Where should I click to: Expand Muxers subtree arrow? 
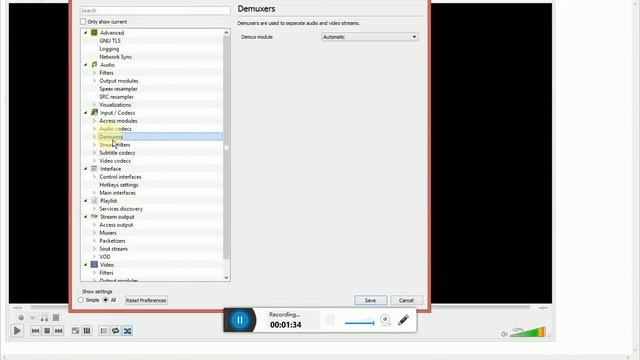[94, 233]
